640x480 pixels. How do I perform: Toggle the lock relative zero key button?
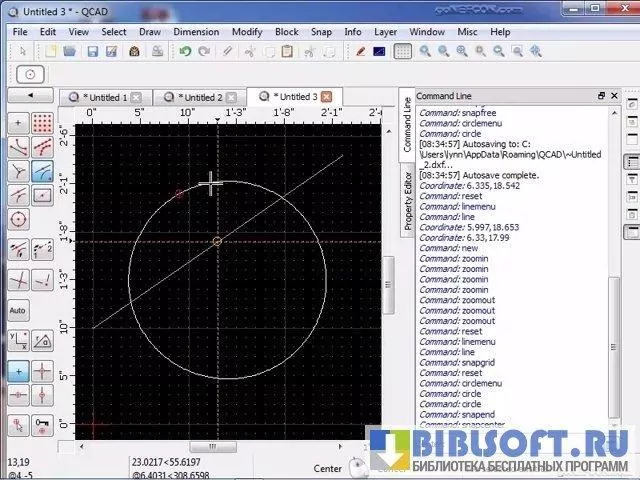click(43, 425)
